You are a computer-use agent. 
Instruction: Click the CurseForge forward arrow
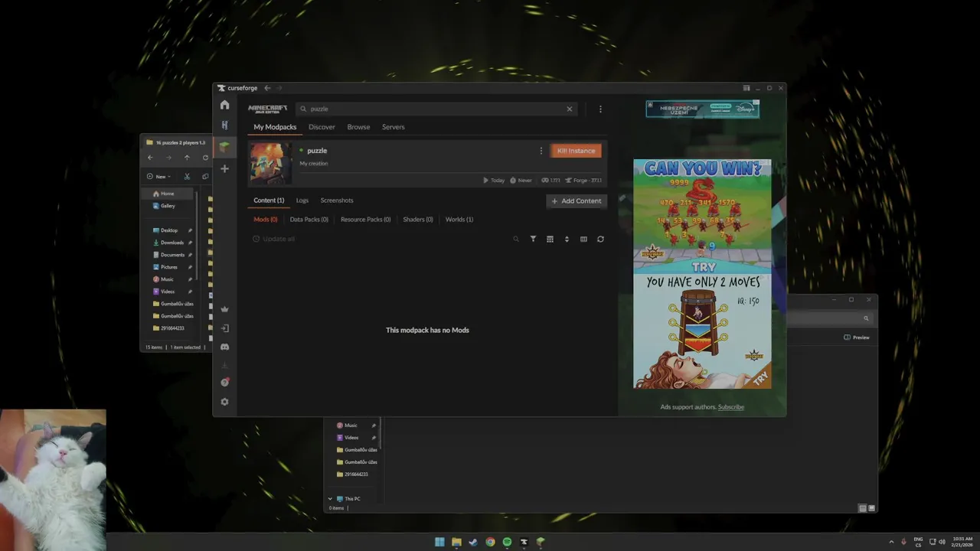tap(279, 88)
